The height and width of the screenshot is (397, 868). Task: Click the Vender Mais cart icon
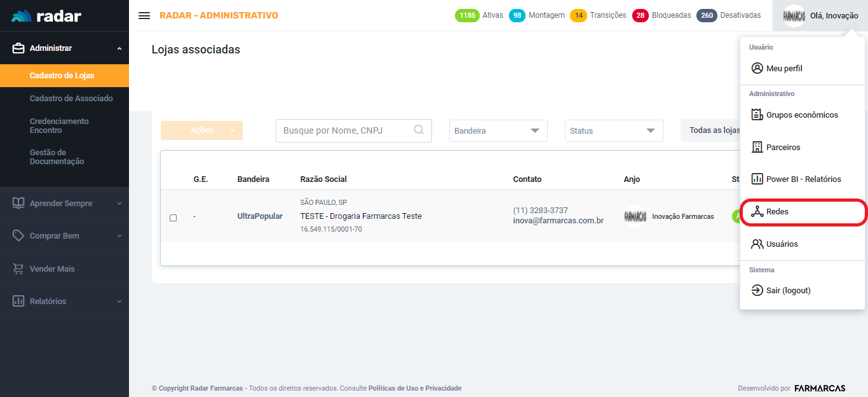coord(18,269)
